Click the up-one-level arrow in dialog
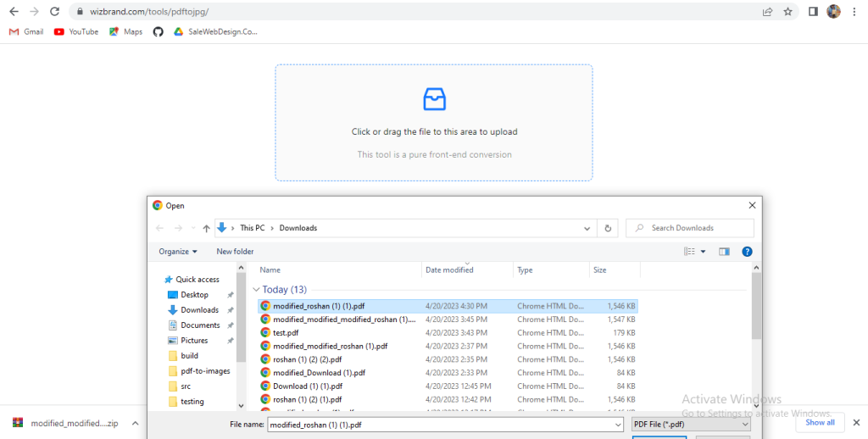Screen dimensions: 868x439 click(206, 228)
